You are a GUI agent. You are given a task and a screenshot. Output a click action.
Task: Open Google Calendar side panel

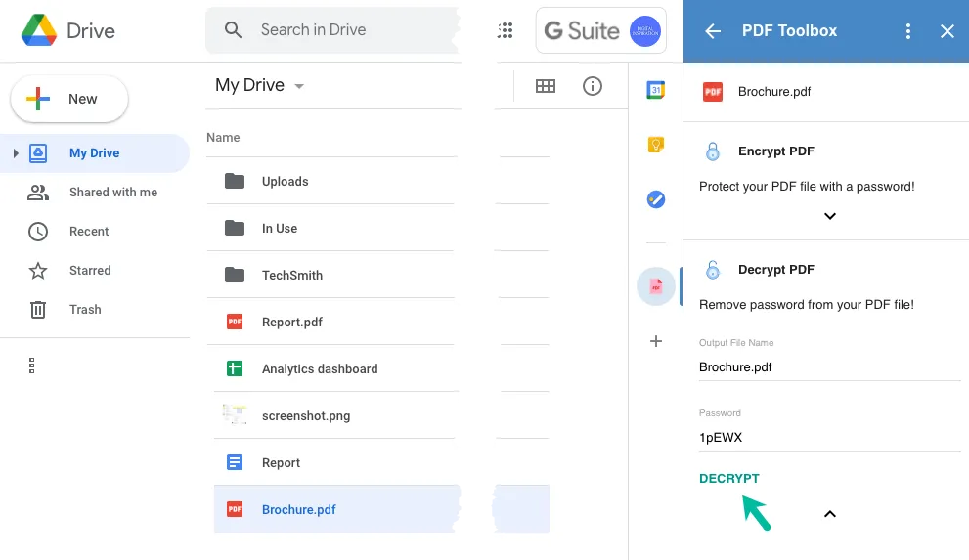coord(656,90)
